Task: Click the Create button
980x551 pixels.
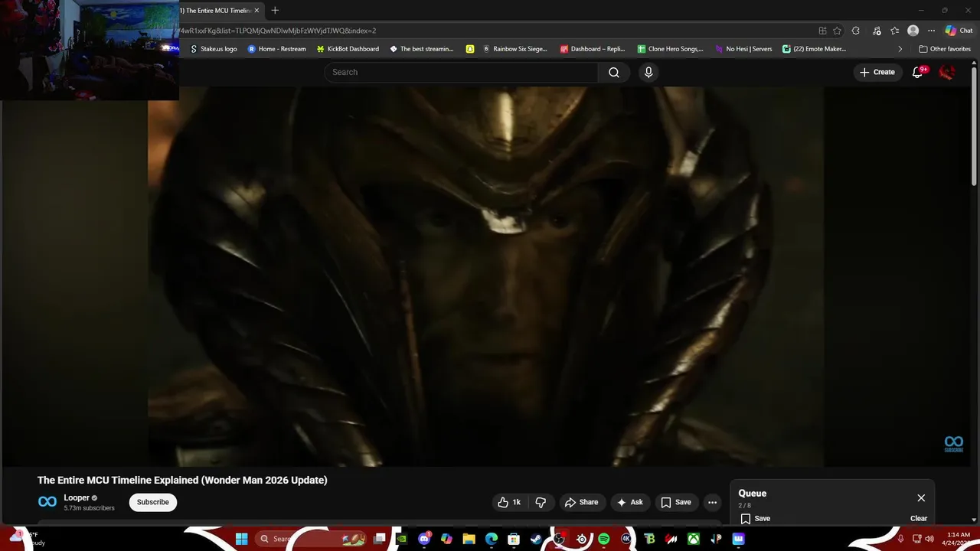Action: point(877,72)
